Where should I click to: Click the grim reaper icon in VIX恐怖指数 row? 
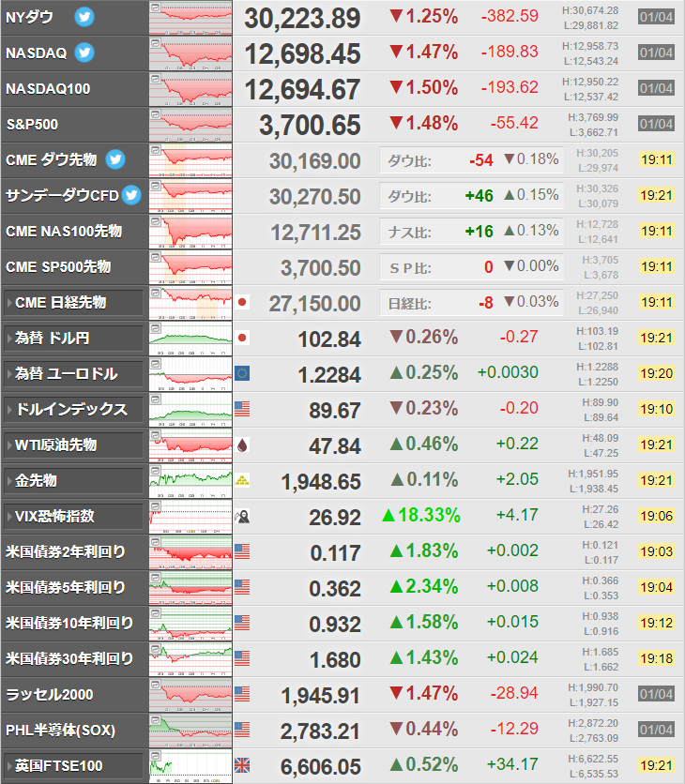(242, 516)
